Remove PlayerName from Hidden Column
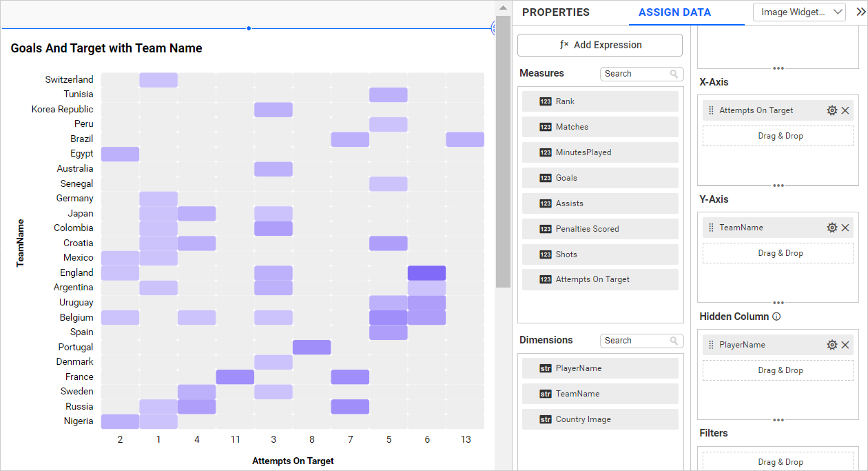Screen dimensions: 868x471 845,345
